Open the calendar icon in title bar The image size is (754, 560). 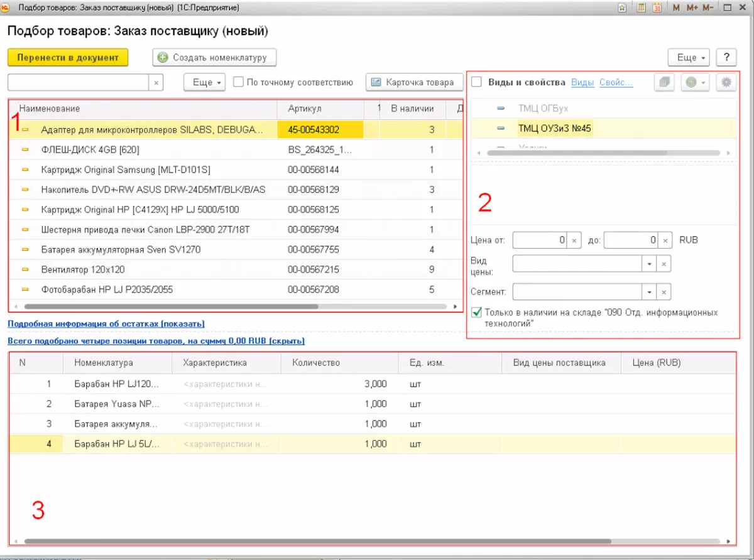pos(657,8)
